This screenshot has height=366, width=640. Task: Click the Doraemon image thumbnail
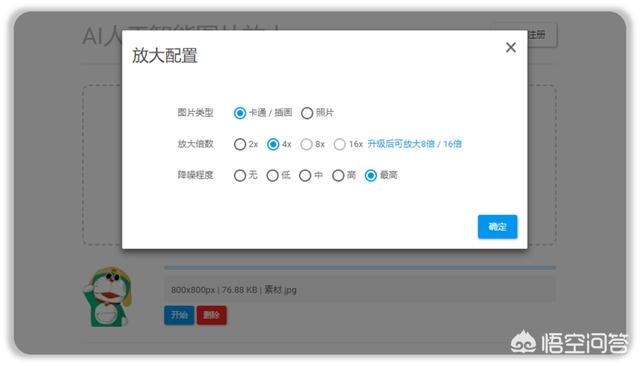coord(107,297)
